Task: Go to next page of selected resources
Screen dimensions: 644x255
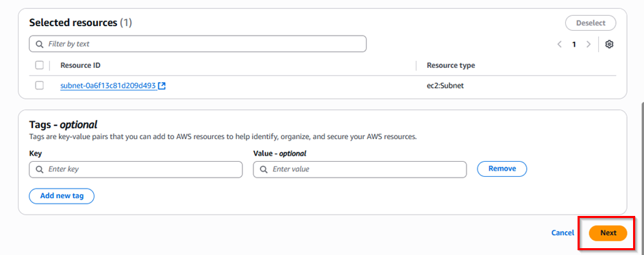Action: (589, 45)
